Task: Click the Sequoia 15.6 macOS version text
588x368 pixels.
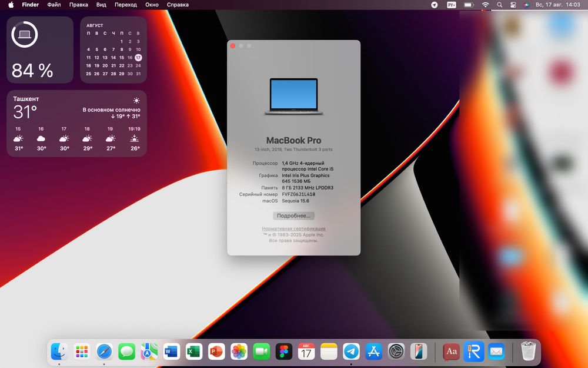Action: pyautogui.click(x=296, y=201)
